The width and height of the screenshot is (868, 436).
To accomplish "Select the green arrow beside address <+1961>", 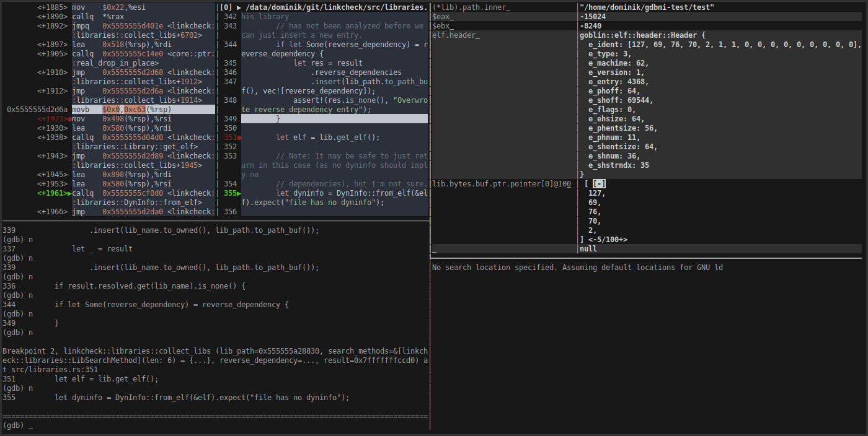I will pyautogui.click(x=68, y=193).
